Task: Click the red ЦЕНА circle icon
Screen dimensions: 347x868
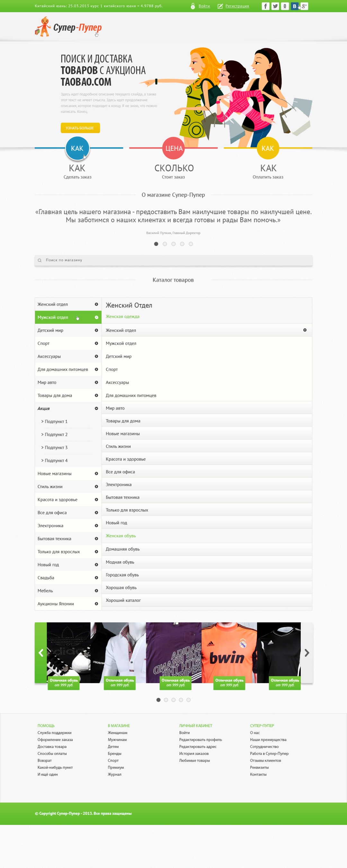Action: (174, 148)
